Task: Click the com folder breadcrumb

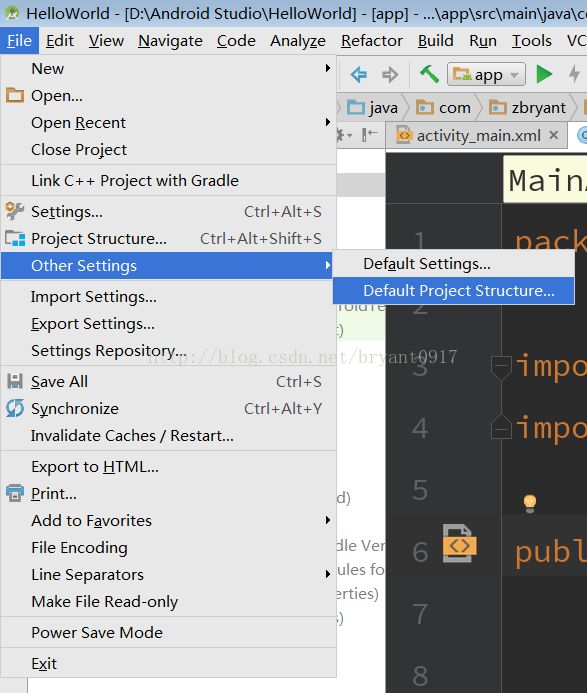Action: pos(443,107)
